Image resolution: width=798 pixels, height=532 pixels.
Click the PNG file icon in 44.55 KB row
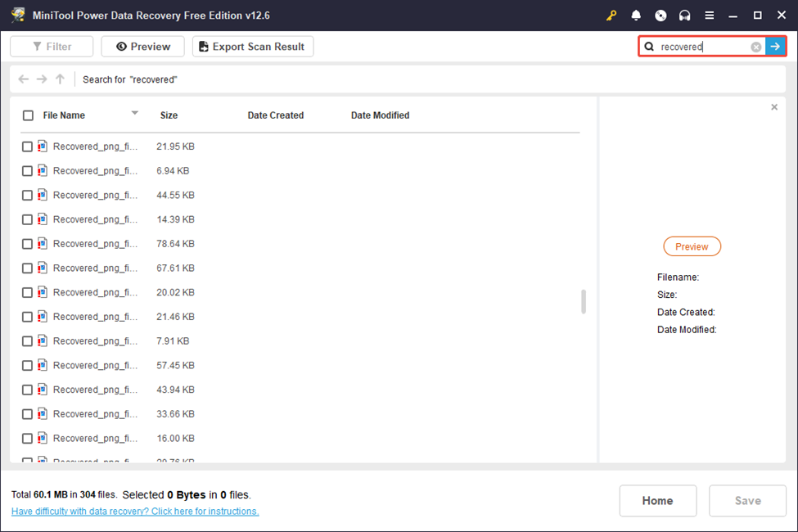click(43, 195)
